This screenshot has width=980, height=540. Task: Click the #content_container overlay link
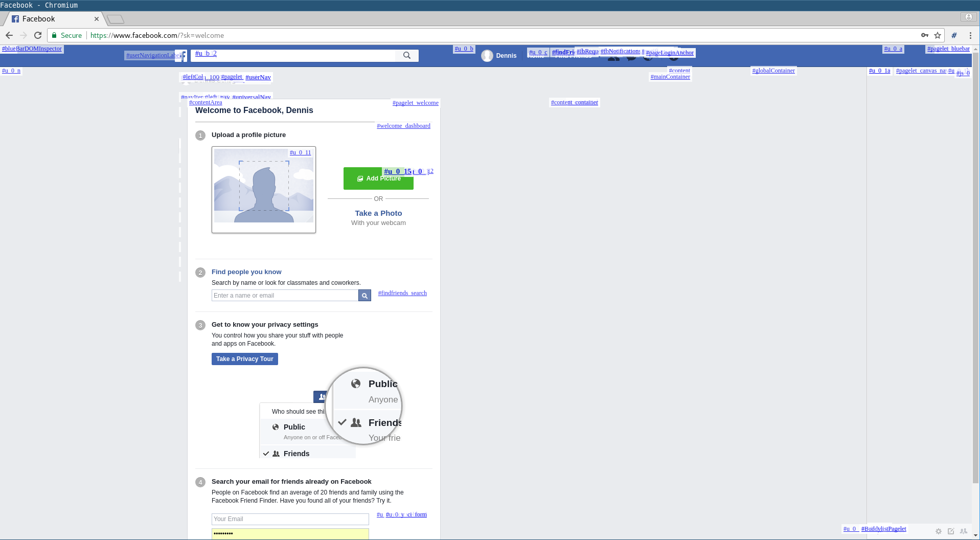pos(575,102)
